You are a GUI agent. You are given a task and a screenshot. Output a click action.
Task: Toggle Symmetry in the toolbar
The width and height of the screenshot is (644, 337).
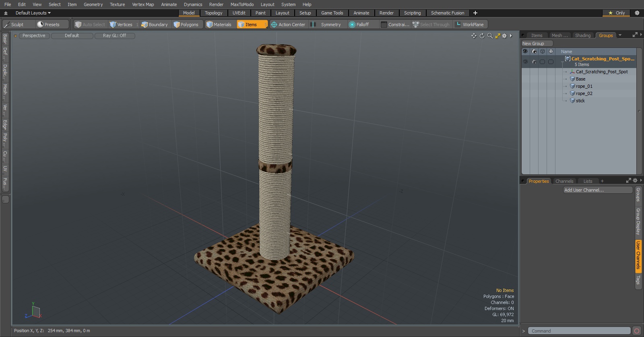pyautogui.click(x=327, y=25)
